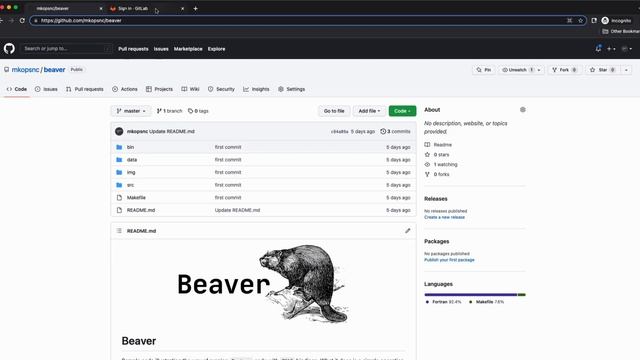Open the Security tab
Viewport: 640px width, 360px height.
coord(221,89)
